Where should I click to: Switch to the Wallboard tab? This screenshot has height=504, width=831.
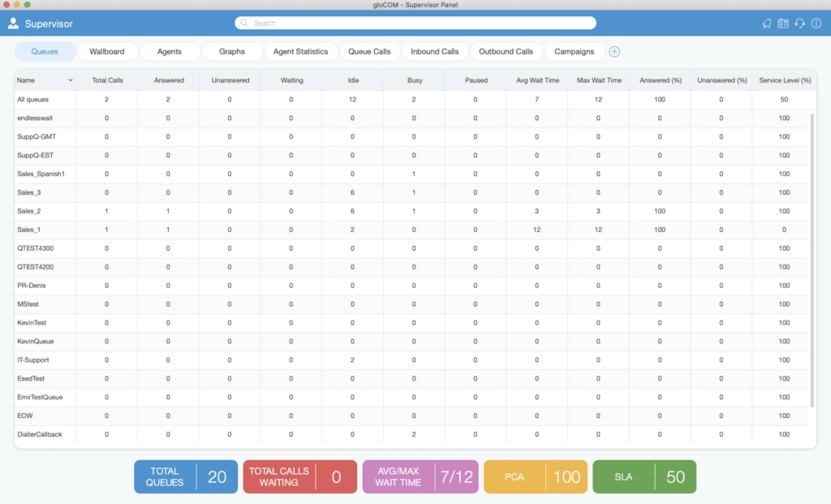coord(107,51)
